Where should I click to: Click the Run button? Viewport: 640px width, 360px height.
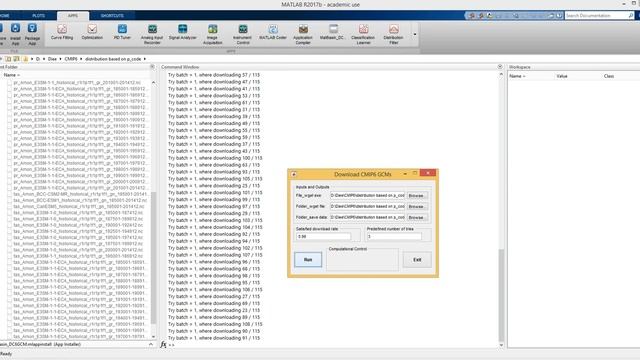pyautogui.click(x=308, y=260)
